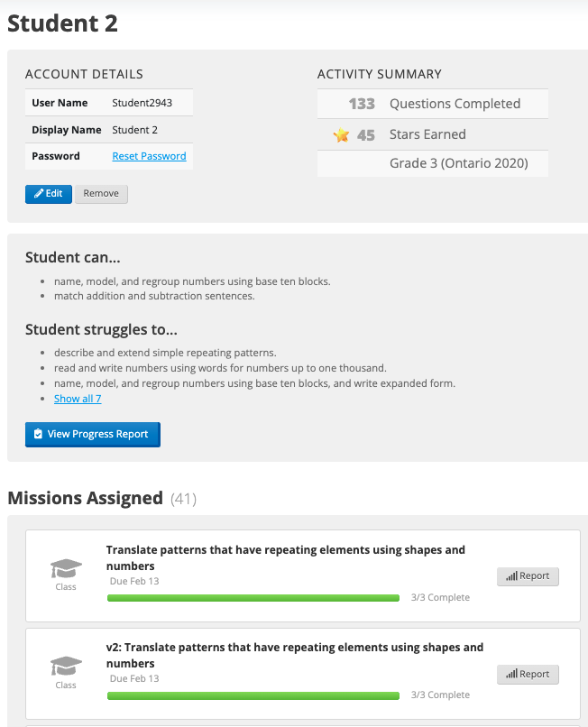The height and width of the screenshot is (727, 588).
Task: Click the Edit button in Account Details
Action: [x=48, y=193]
